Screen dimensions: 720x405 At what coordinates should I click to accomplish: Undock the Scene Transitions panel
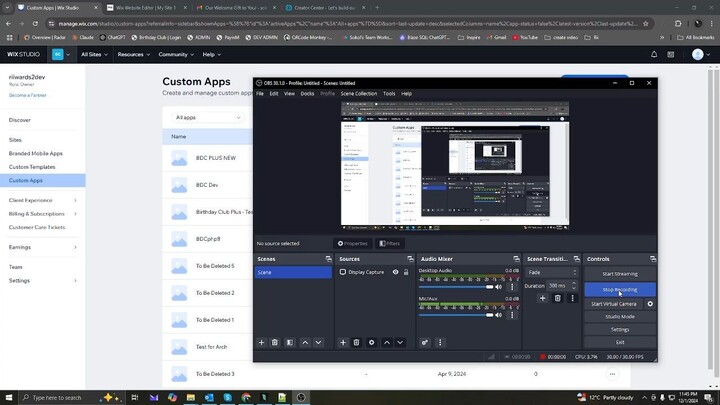tap(577, 259)
